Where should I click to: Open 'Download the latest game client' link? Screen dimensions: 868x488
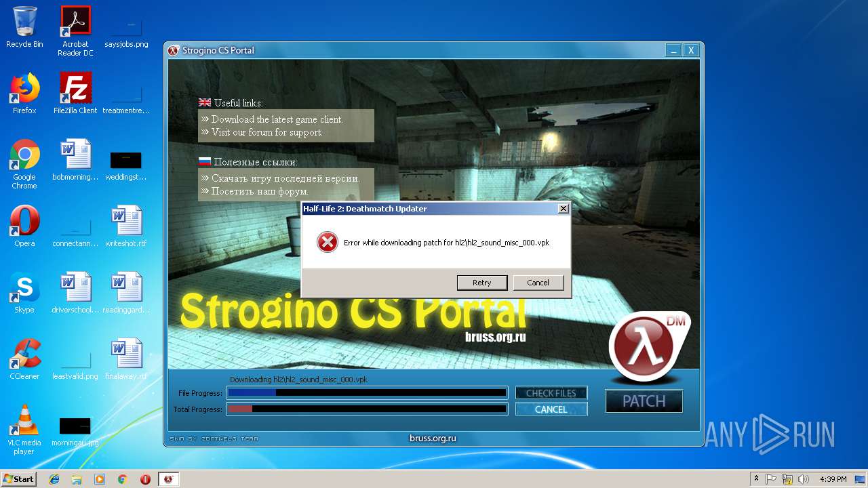pyautogui.click(x=277, y=119)
